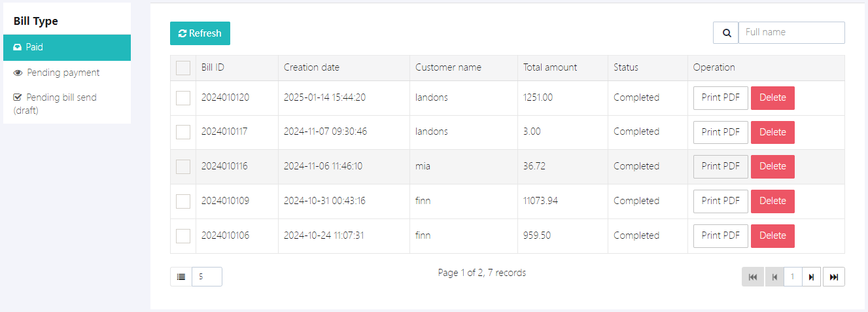This screenshot has height=312, width=868.
Task: Print PDF for bill 2024010117
Action: click(x=720, y=132)
